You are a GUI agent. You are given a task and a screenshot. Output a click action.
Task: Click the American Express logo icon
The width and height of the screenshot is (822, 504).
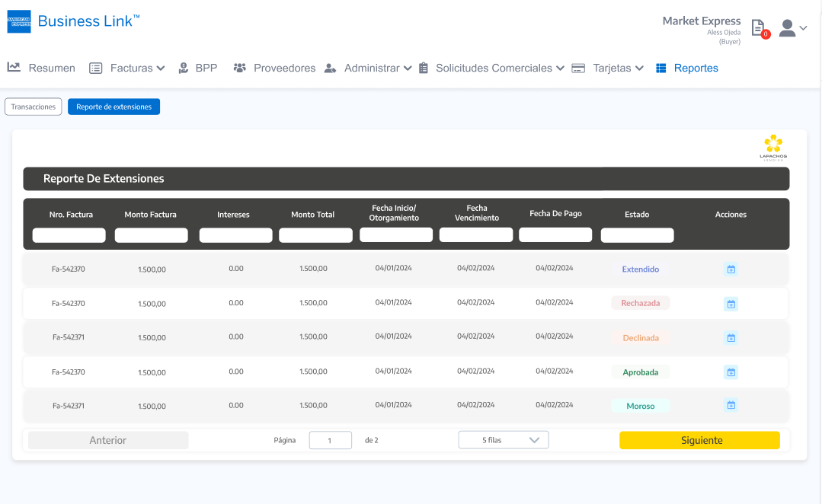coord(19,21)
